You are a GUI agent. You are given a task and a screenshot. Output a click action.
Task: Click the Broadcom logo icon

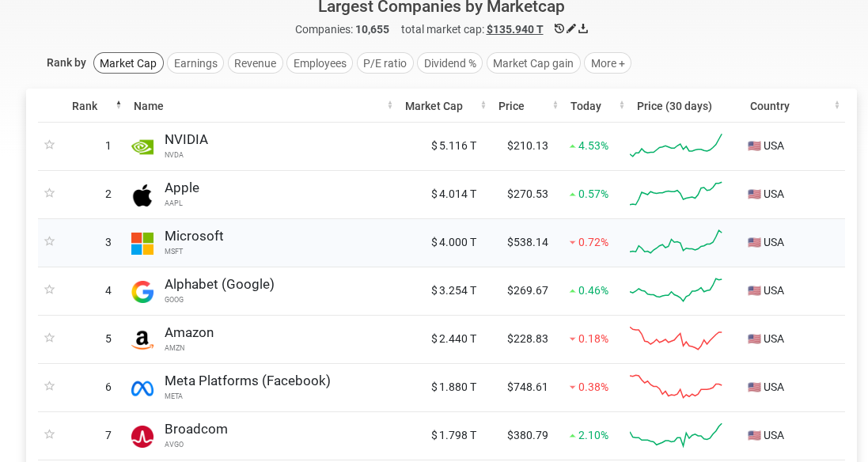tap(142, 436)
